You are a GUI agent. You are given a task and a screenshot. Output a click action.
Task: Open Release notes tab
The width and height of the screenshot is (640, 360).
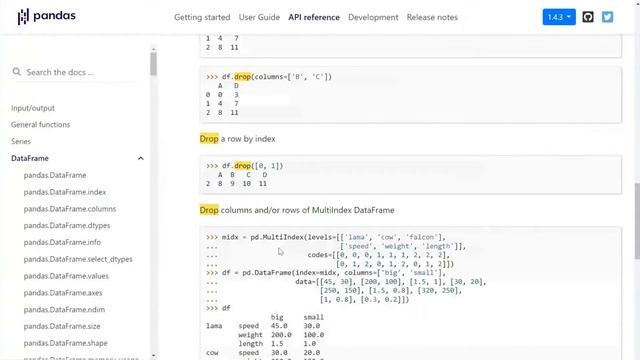(x=432, y=17)
